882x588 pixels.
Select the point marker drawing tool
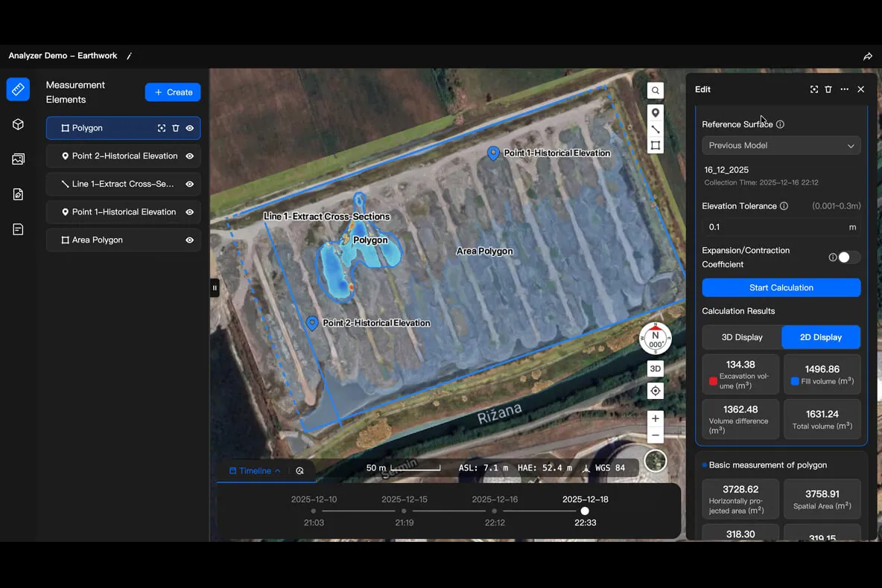(656, 113)
